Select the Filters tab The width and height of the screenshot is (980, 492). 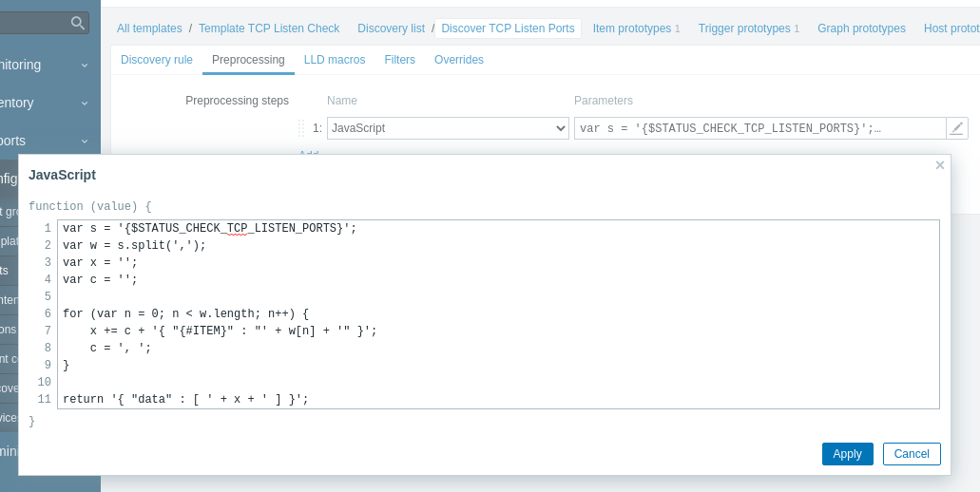(x=399, y=60)
